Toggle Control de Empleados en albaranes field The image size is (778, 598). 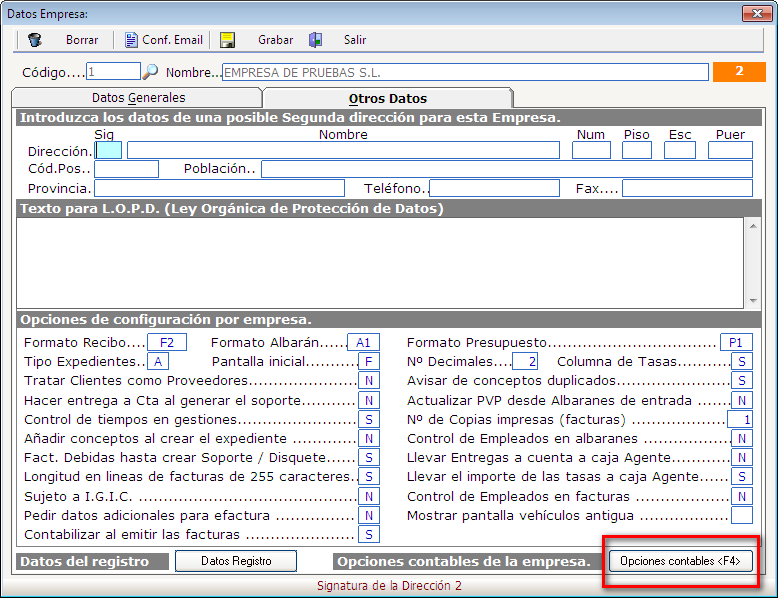click(742, 438)
